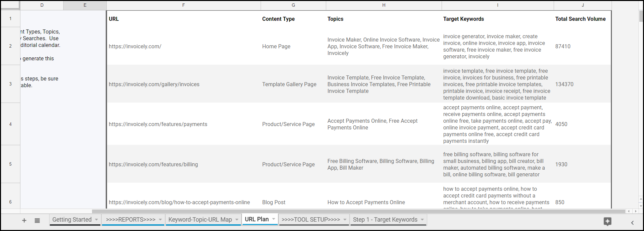
Task: Switch to the >>>>REPORTS>>>> tab
Action: (x=131, y=220)
